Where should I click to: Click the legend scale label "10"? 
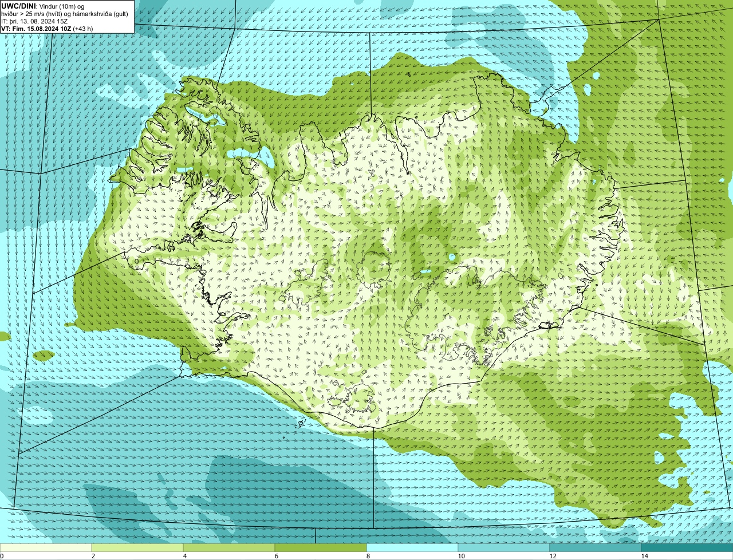click(461, 556)
